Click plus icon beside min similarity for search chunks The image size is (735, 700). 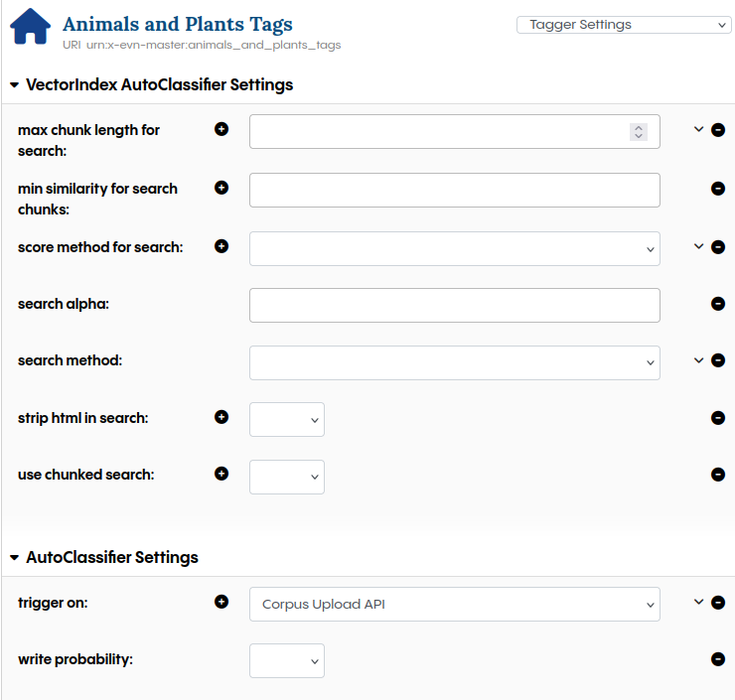tap(221, 188)
